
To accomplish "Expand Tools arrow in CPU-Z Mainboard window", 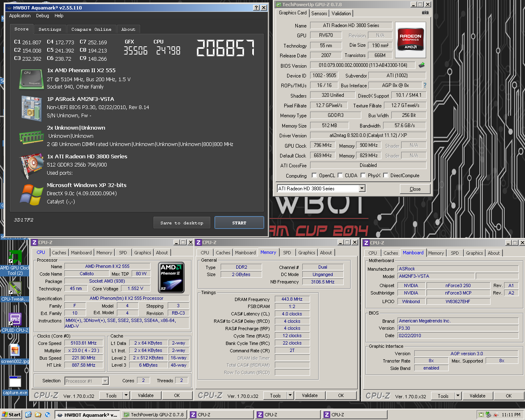I will pos(458,396).
